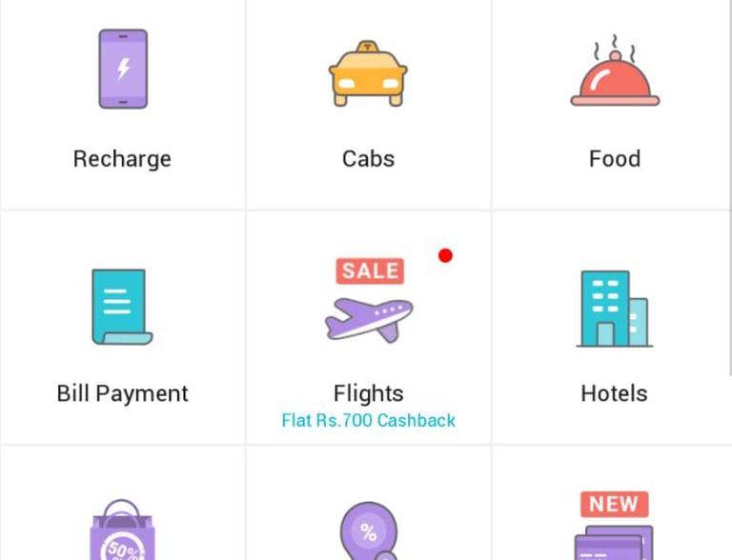Choose the Cabs label
This screenshot has height=560, width=732.
[x=368, y=158]
